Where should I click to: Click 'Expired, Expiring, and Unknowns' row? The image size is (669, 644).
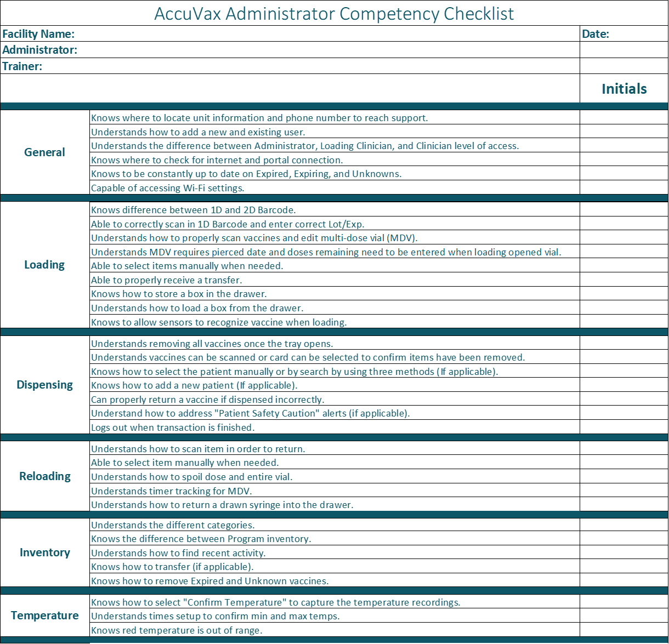tap(334, 173)
